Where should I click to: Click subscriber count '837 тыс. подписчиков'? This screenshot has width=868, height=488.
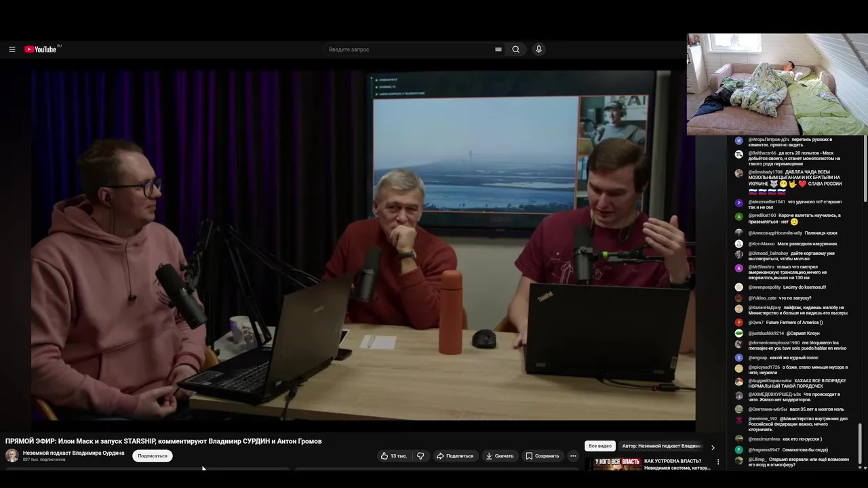point(44,460)
